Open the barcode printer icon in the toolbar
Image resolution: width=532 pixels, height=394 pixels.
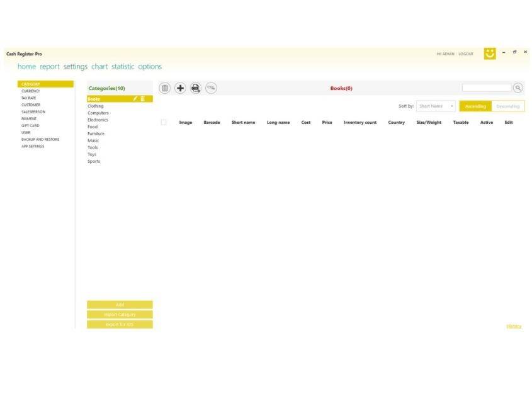[196, 87]
